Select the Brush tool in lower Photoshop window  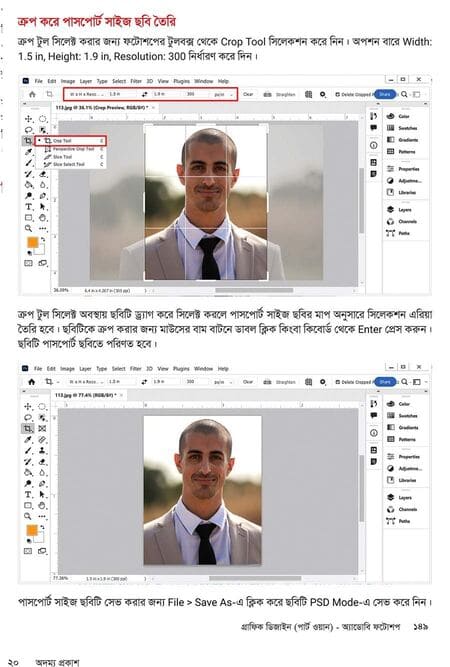(x=28, y=450)
